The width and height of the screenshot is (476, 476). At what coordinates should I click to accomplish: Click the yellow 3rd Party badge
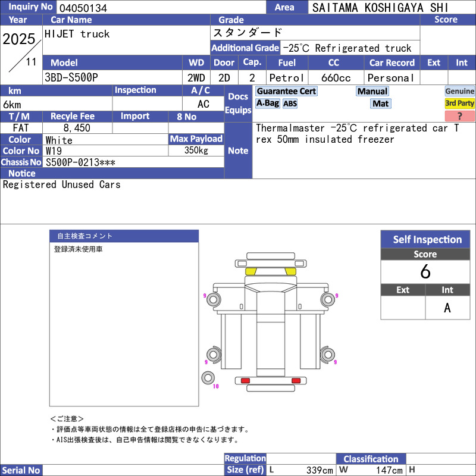(459, 104)
